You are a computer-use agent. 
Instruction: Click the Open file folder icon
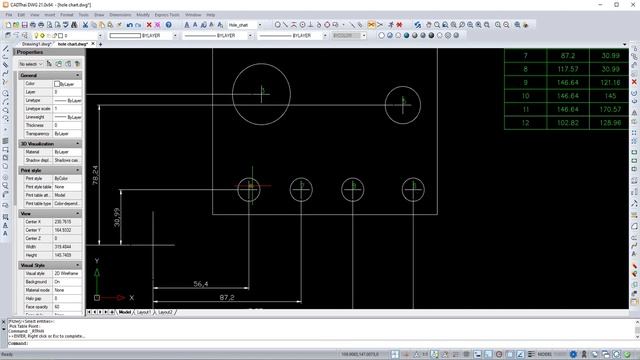16,25
